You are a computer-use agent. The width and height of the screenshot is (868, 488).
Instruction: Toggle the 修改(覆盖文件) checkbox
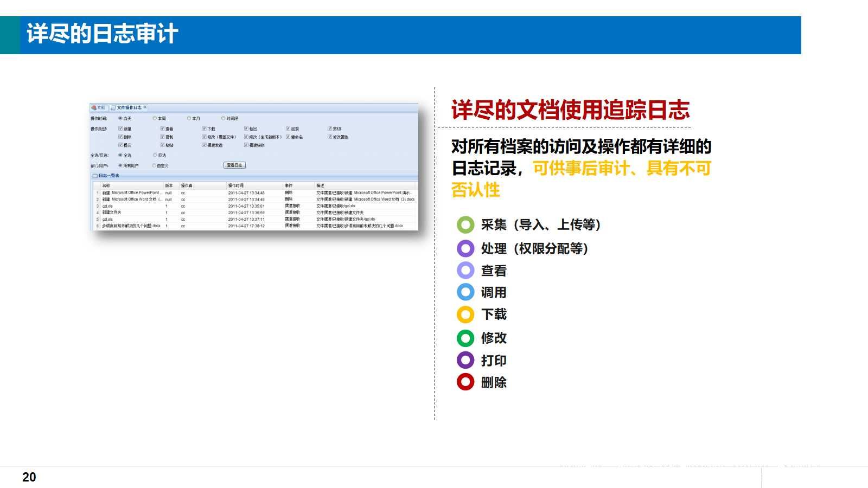204,137
